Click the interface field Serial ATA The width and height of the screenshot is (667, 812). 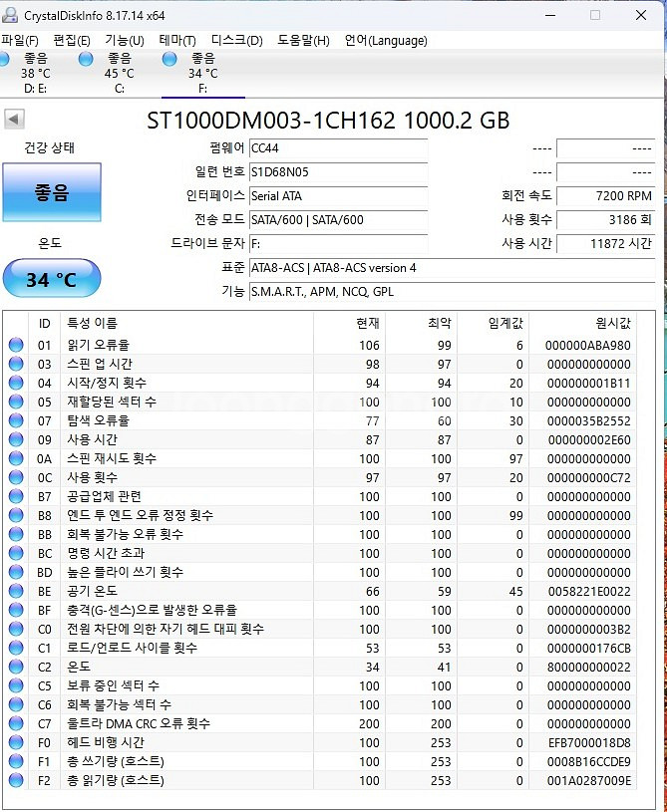(x=338, y=195)
